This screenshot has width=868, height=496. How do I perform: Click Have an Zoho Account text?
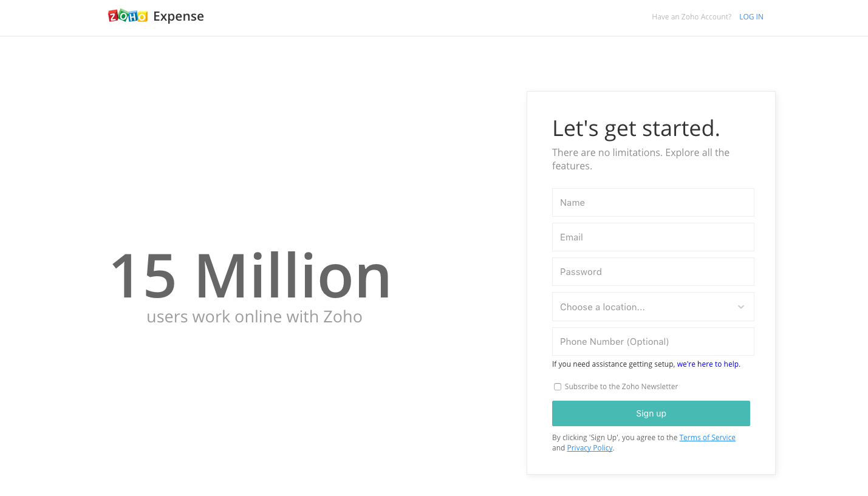pos(691,16)
